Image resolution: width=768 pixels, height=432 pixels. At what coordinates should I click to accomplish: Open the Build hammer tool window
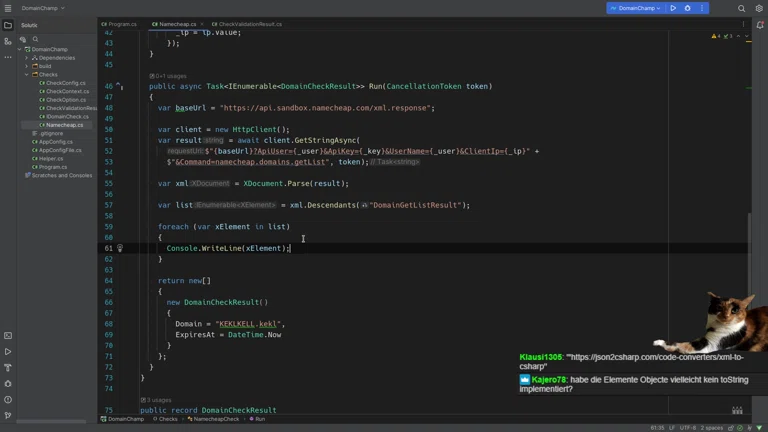tap(8, 368)
